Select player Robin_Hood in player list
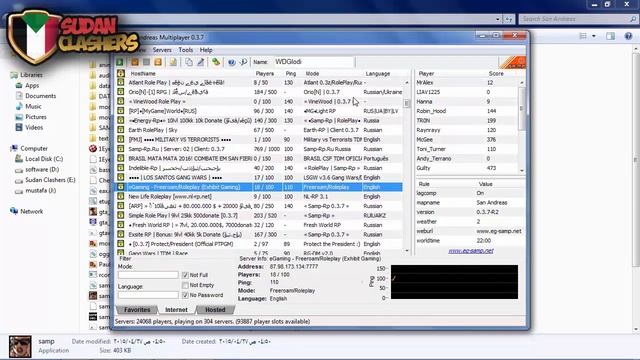 pyautogui.click(x=467, y=111)
